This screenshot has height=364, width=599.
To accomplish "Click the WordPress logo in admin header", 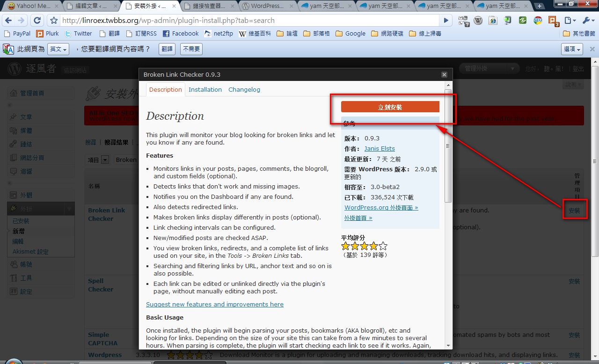I will pyautogui.click(x=15, y=68).
